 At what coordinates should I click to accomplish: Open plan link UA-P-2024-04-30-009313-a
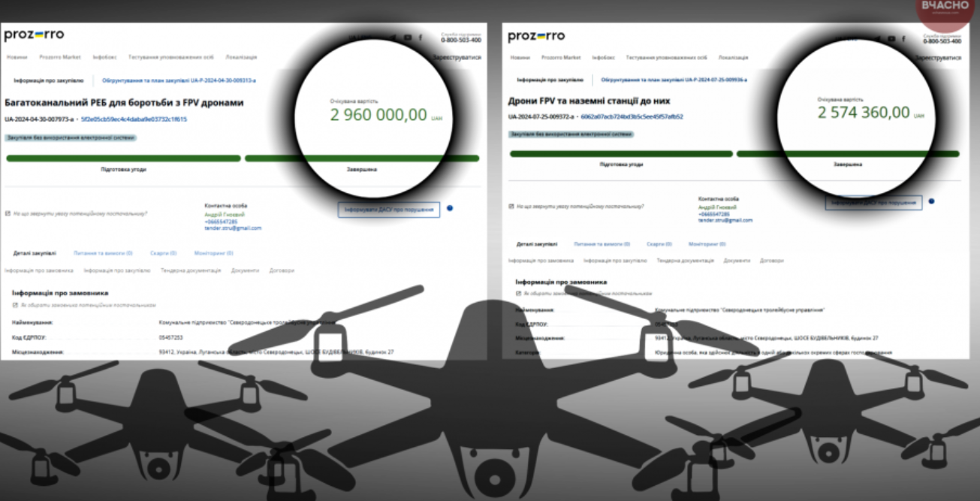pyautogui.click(x=179, y=80)
